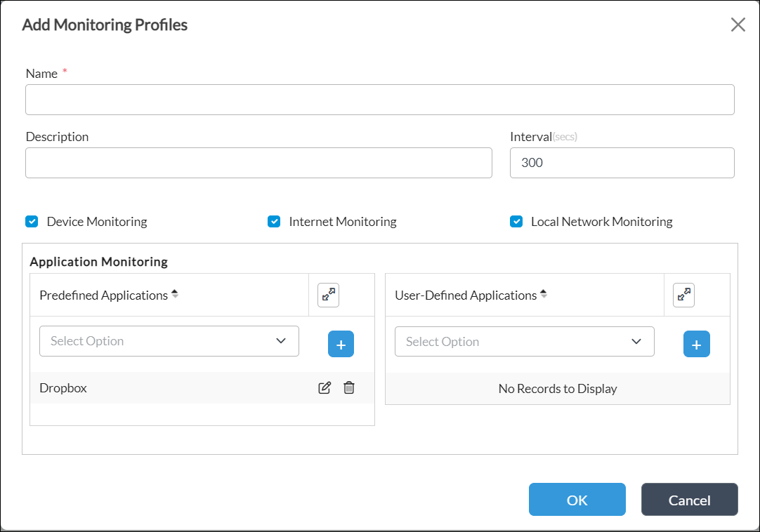Screen dimensions: 760x532
Task: Click the edit icon for Dropbox
Action: pos(325,388)
